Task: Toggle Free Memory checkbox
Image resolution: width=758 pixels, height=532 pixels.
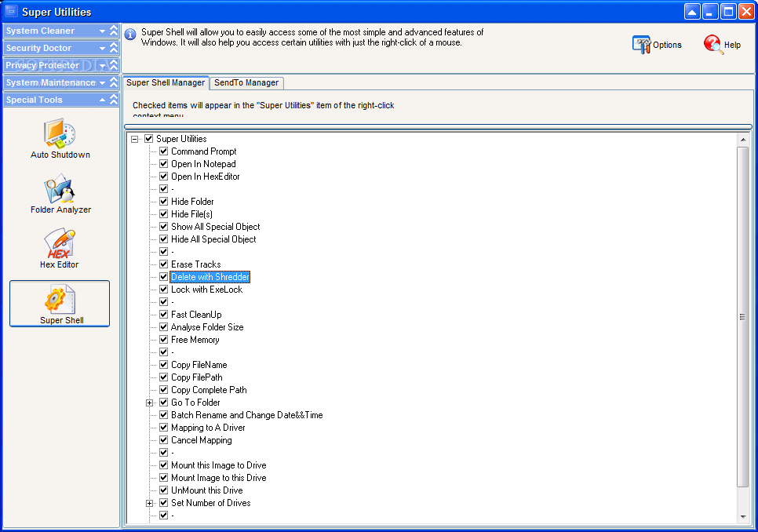Action: tap(164, 340)
